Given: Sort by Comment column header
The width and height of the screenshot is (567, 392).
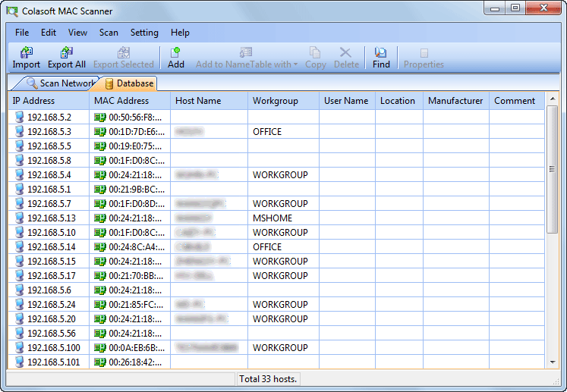Looking at the screenshot, I should pyautogui.click(x=517, y=101).
